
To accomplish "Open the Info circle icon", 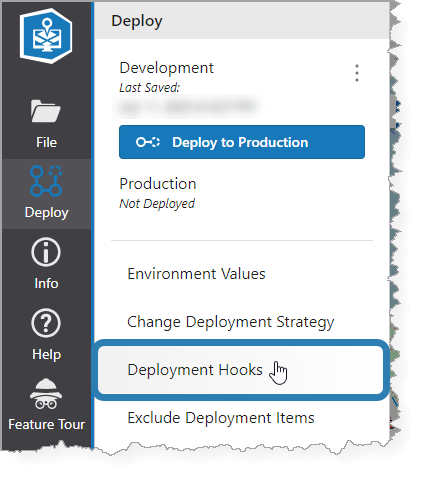I will click(x=46, y=252).
